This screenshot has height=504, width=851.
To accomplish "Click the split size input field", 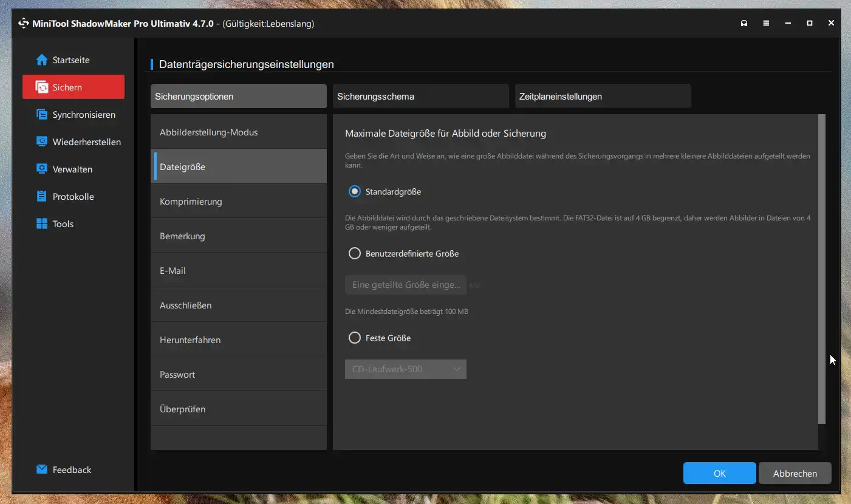I will pos(406,285).
